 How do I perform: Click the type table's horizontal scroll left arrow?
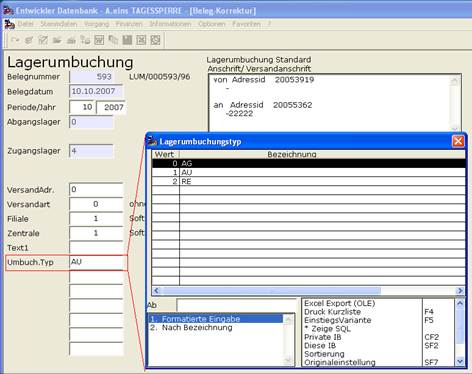point(156,291)
